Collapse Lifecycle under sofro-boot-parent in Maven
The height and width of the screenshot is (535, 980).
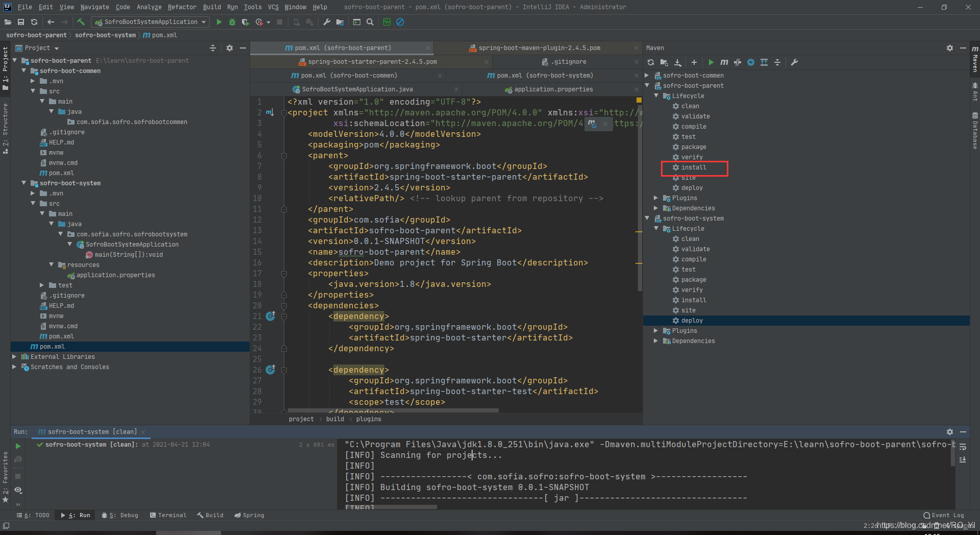pyautogui.click(x=656, y=96)
